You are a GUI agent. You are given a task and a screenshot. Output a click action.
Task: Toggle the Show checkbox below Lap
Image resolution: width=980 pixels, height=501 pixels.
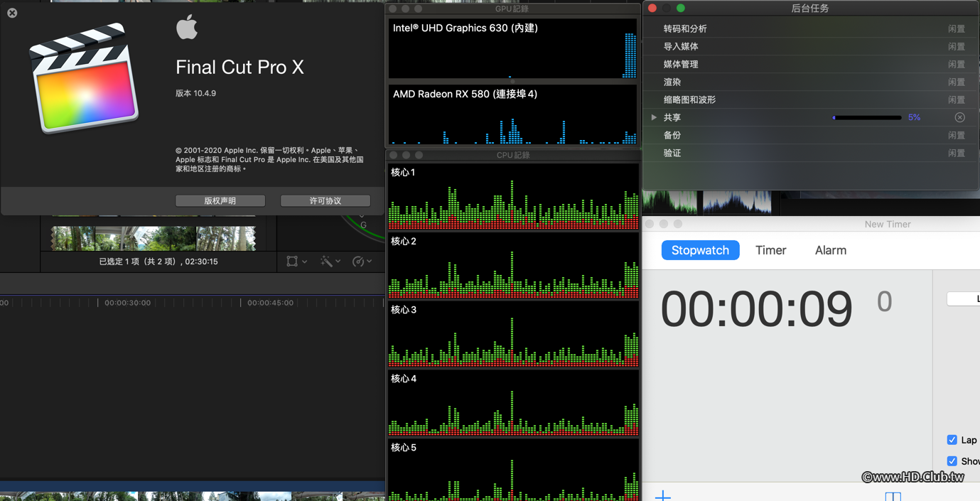[952, 461]
